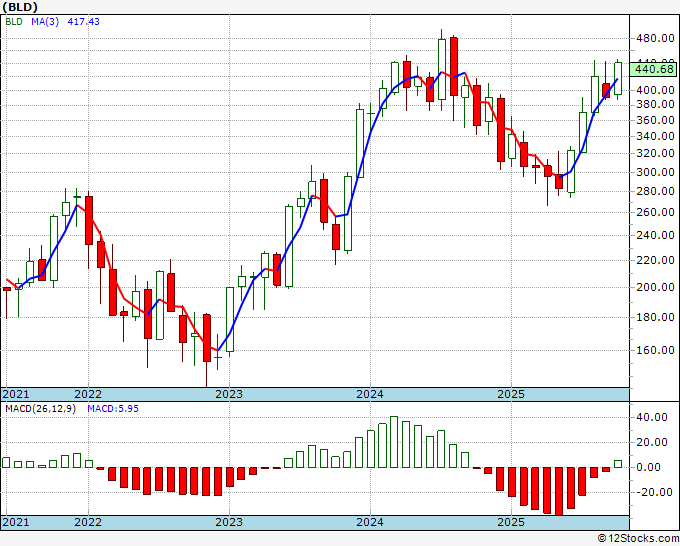Click 2022 on the MACD panel time axis
The image size is (680, 546).
[x=88, y=522]
